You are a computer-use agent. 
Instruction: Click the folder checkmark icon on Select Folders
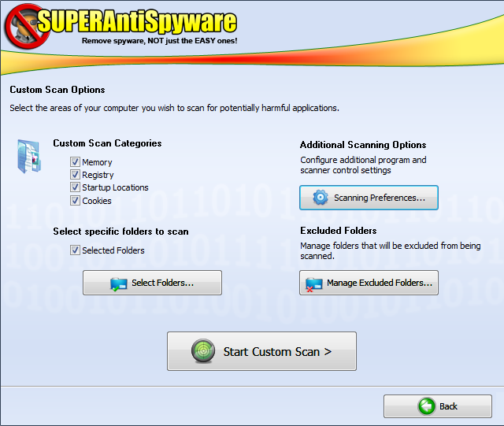pyautogui.click(x=119, y=284)
